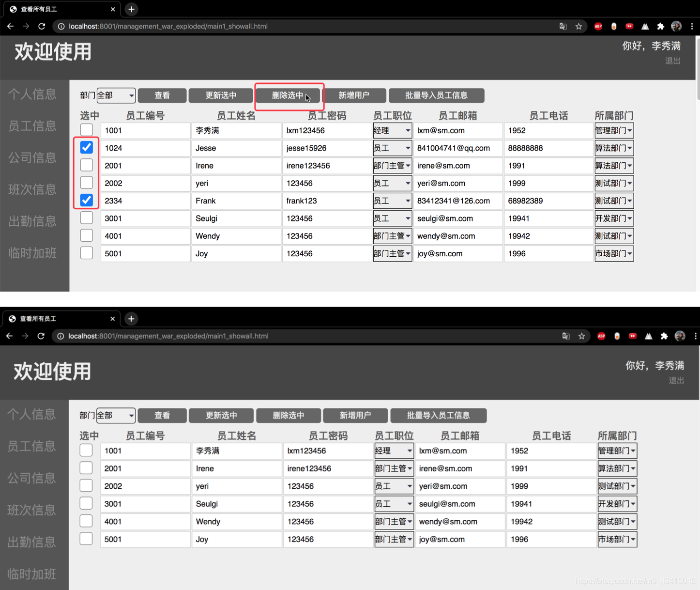Viewport: 700px width, 590px height.
Task: Click the translate icon in top browser address bar
Action: click(x=563, y=26)
